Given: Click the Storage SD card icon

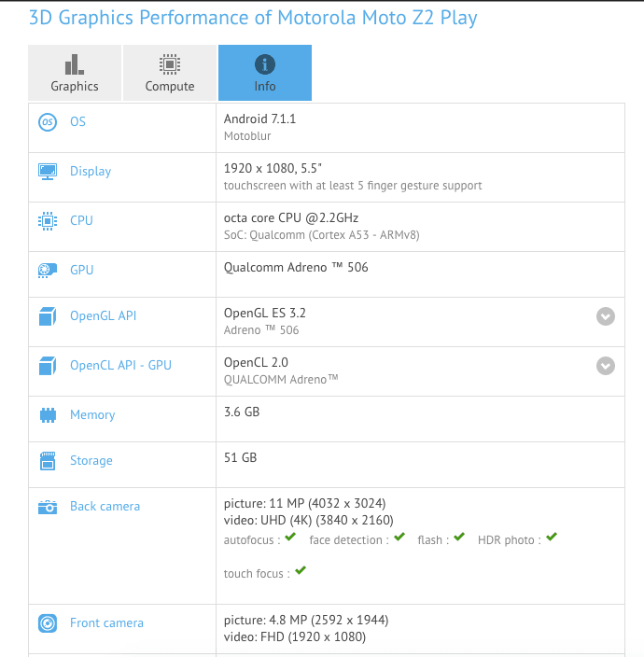Looking at the screenshot, I should point(48,461).
